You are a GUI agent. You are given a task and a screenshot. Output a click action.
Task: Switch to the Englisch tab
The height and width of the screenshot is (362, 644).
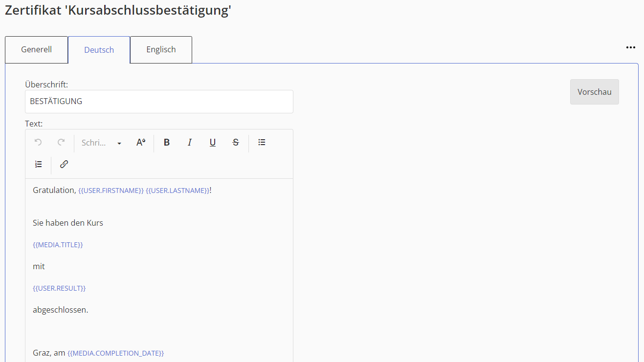161,49
